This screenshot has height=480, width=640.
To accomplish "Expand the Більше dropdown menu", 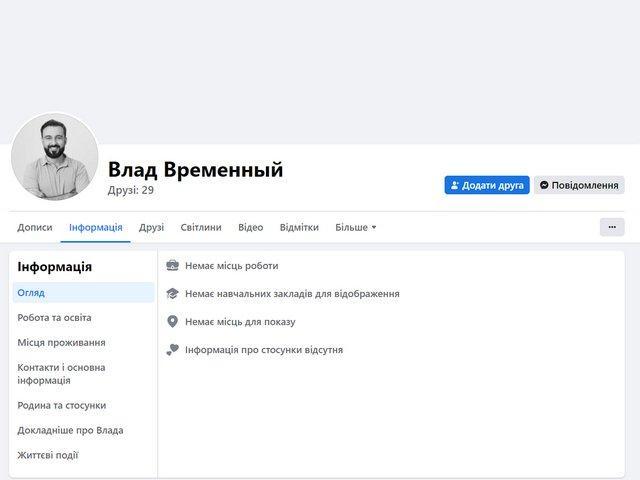I will point(355,228).
